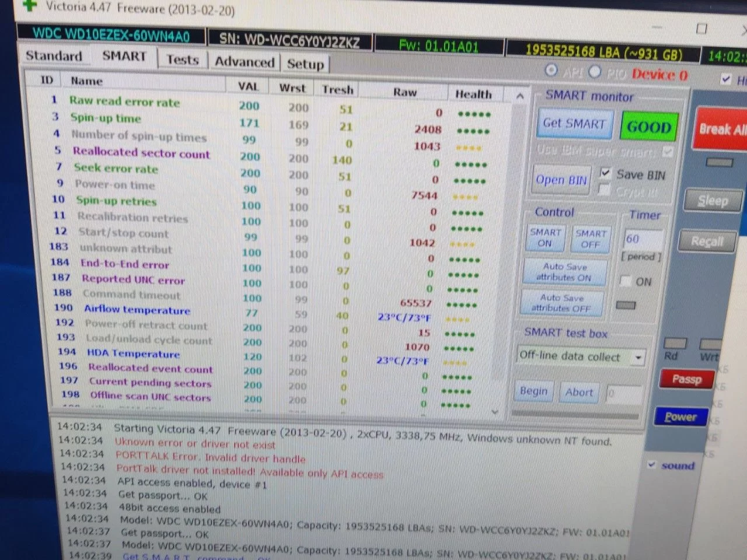Uncheck the Save BIN checkbox
Viewport: 747px width, 560px height.
click(605, 173)
